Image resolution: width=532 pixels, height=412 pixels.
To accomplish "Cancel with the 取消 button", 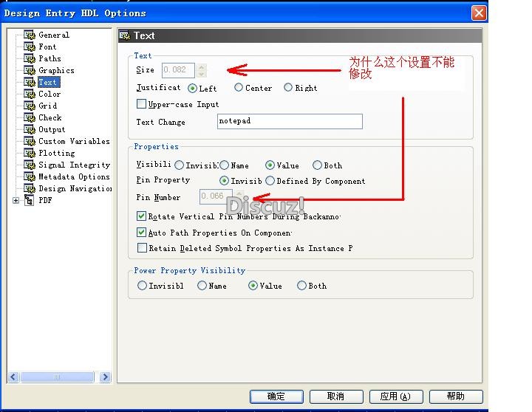I will [336, 396].
